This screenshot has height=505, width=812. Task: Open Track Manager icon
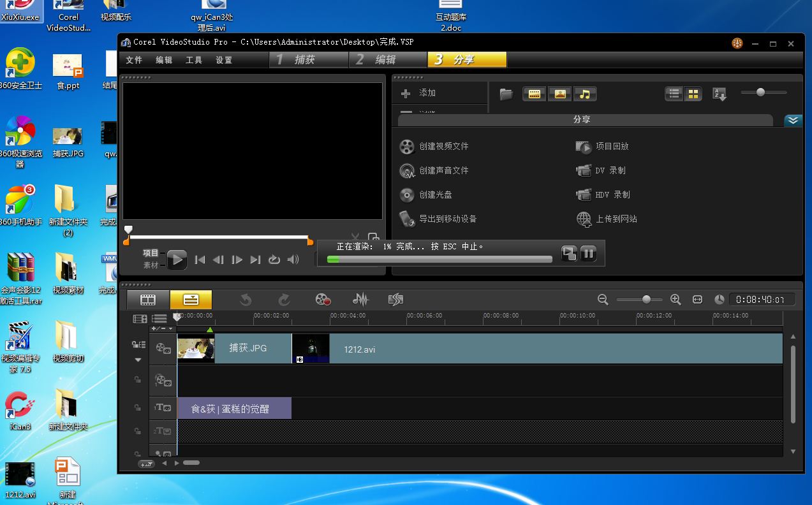[159, 318]
